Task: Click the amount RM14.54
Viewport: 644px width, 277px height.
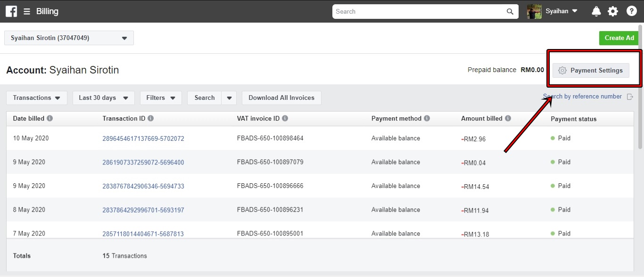Action: [x=475, y=187]
